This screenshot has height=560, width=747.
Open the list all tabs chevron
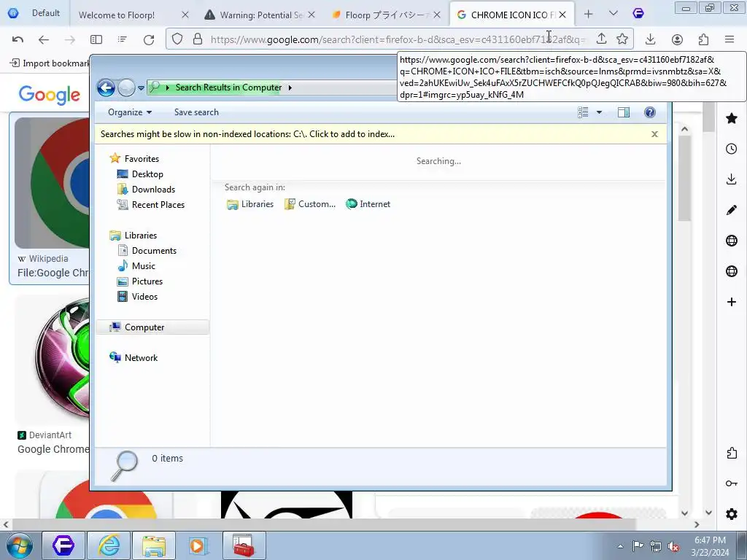point(613,14)
